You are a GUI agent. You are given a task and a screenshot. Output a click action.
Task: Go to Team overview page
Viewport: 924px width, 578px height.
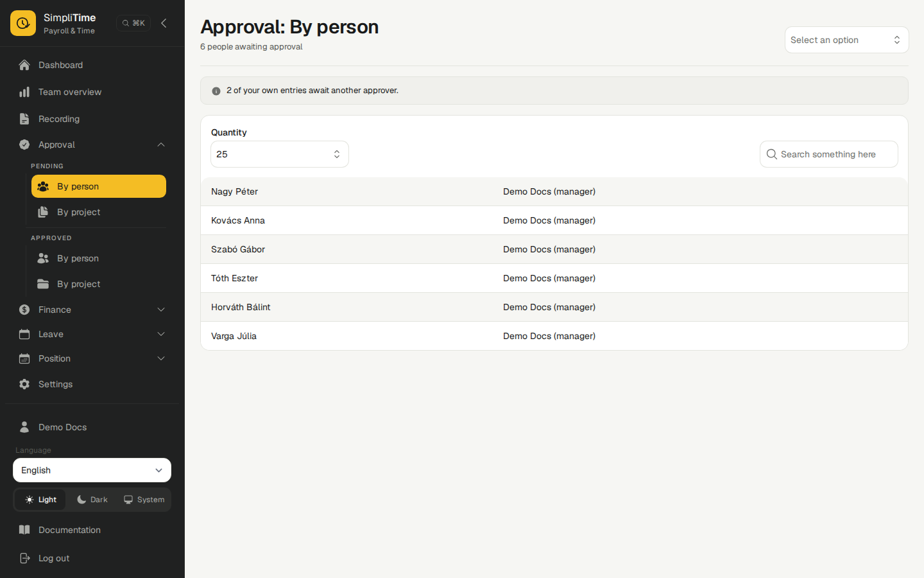92,92
